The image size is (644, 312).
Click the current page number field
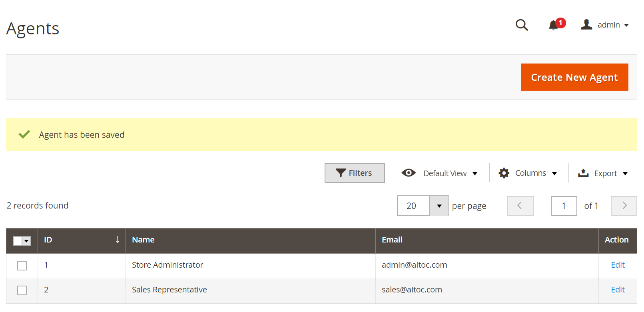[x=564, y=206]
